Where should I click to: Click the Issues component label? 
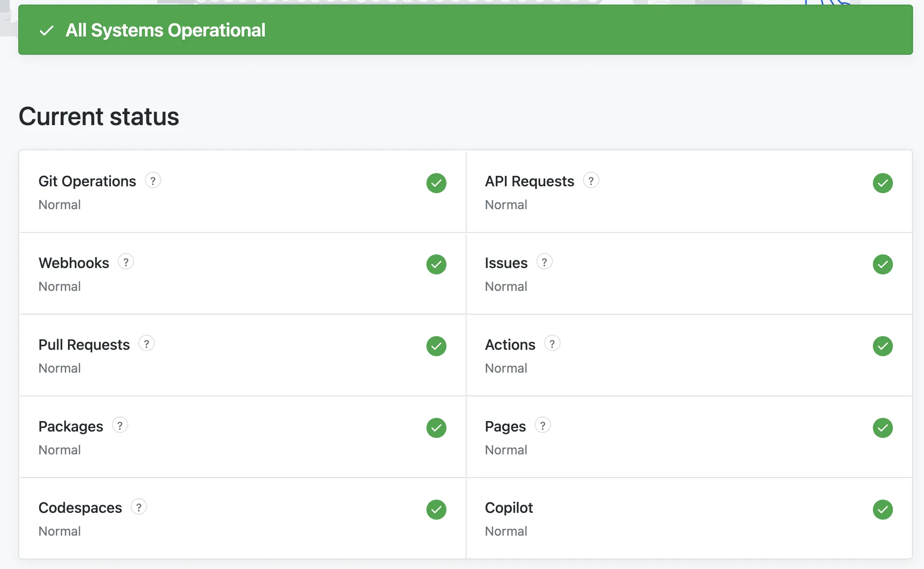coord(506,263)
